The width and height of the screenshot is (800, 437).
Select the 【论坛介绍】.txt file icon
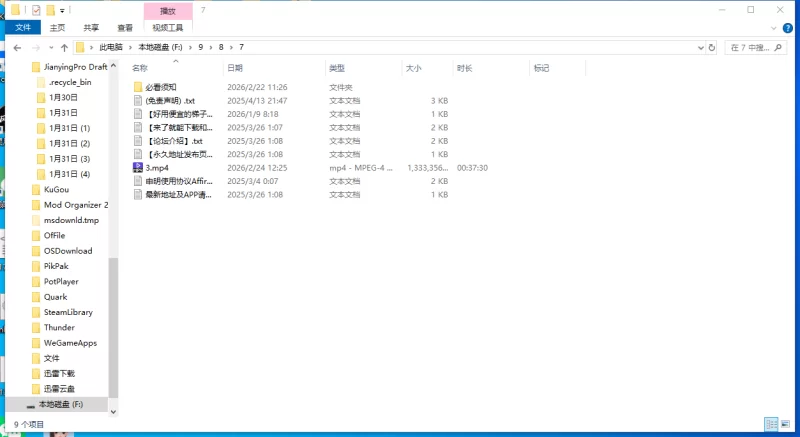(x=138, y=141)
